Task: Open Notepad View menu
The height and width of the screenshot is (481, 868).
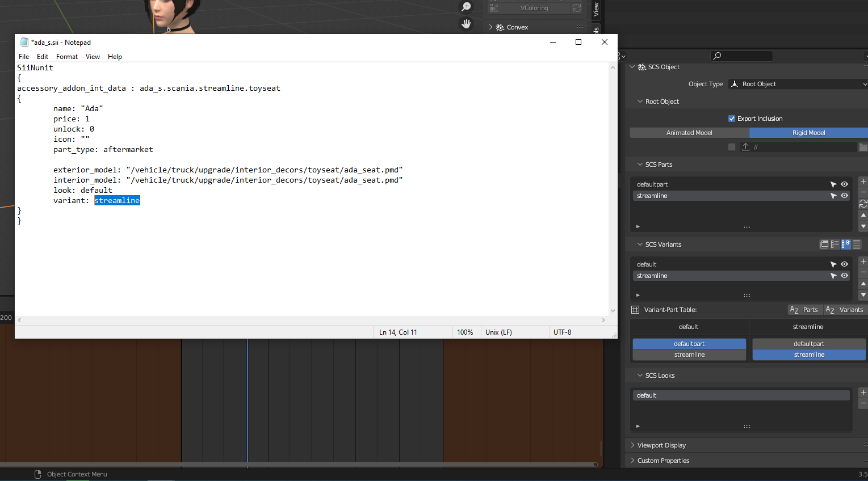Action: pyautogui.click(x=93, y=57)
